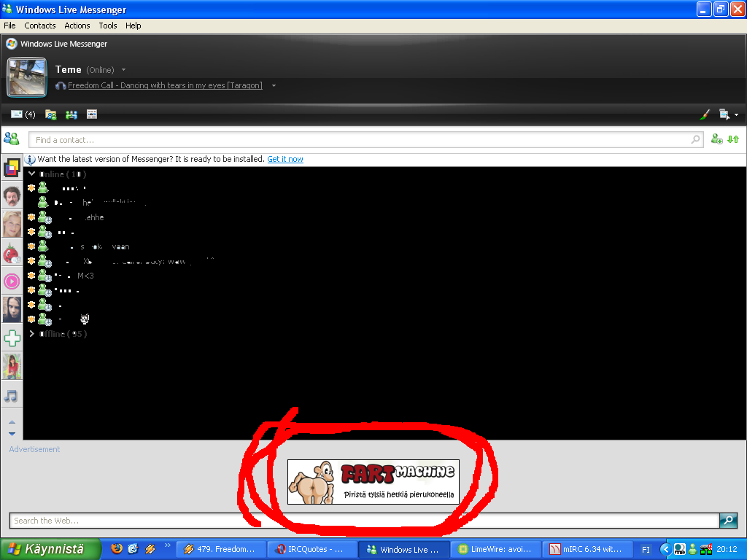Click the sidebar tabs up arrow

[x=12, y=422]
